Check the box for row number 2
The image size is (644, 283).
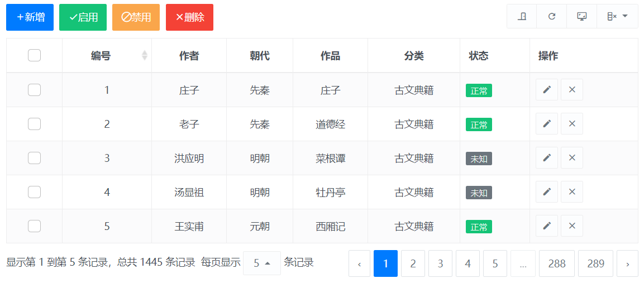pos(34,123)
